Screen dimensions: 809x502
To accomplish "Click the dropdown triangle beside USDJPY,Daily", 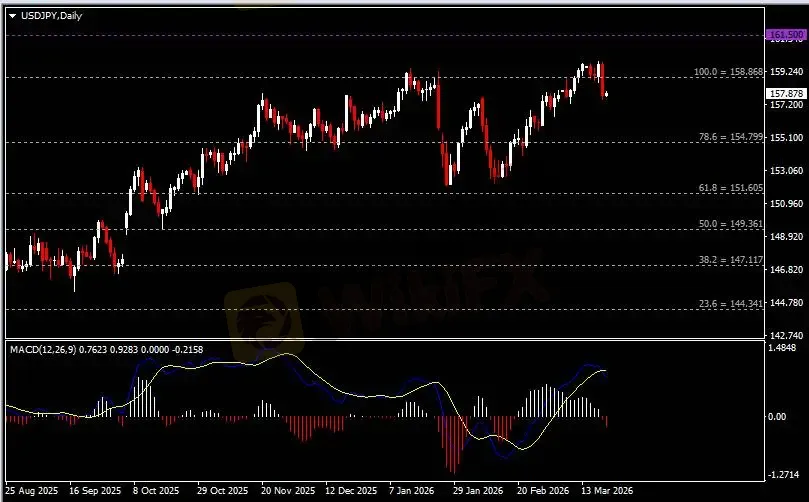I will point(12,15).
